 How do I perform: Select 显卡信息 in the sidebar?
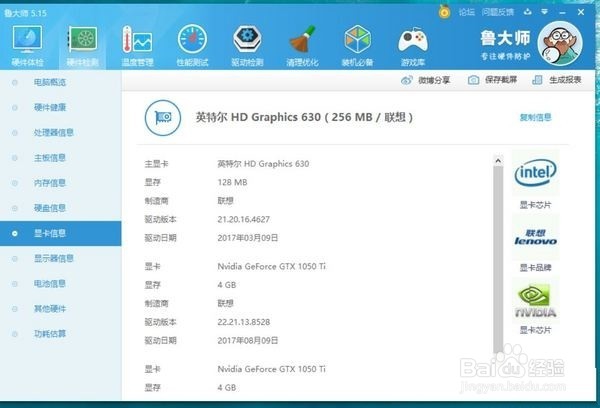click(60, 233)
